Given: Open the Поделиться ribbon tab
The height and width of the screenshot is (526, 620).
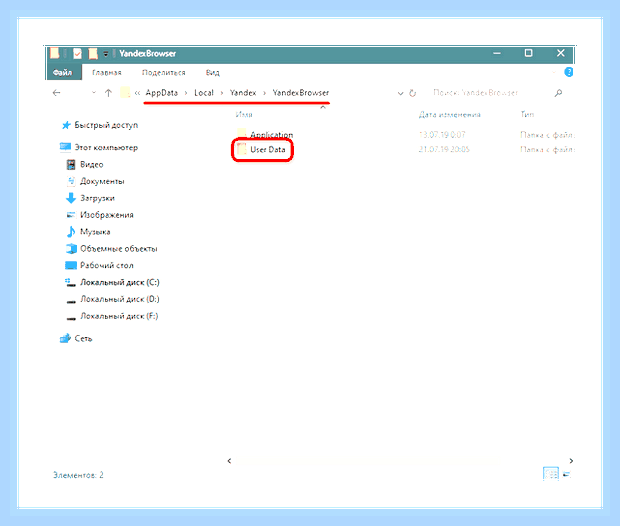Looking at the screenshot, I should pyautogui.click(x=164, y=73).
